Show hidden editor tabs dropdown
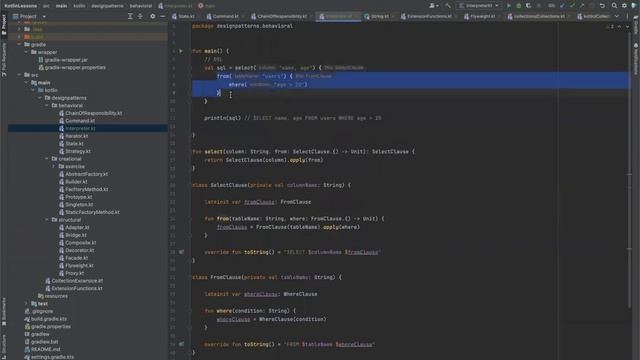 (x=616, y=16)
